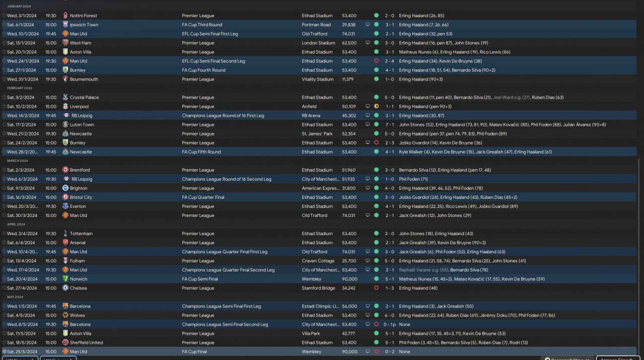644x360 pixels.
Task: Select the Sat, 25/5/2024 FA Cup Final row date
Action: tap(22, 351)
